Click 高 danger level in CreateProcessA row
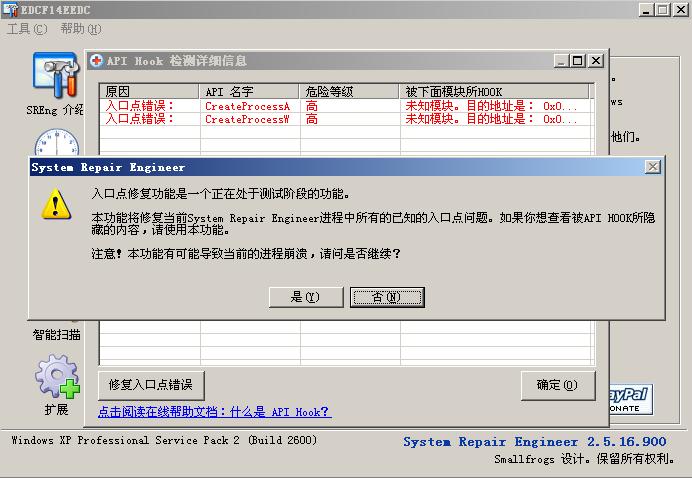Viewport: 692px width, 478px height. point(312,106)
